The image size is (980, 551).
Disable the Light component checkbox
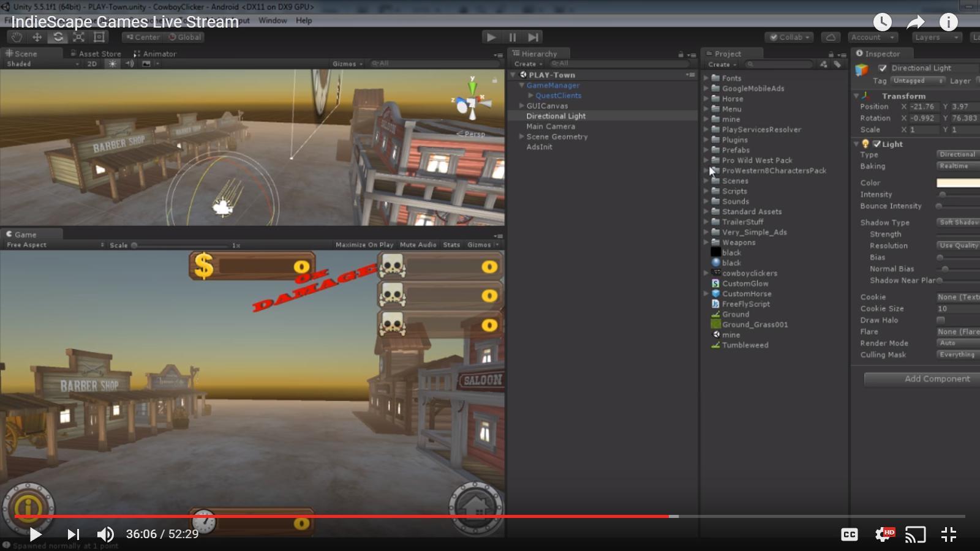[x=876, y=144]
